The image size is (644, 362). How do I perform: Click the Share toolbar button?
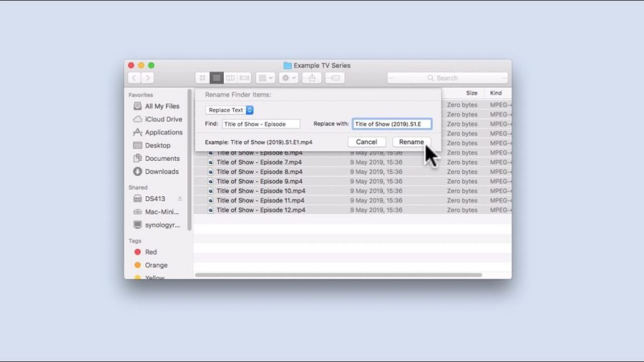click(x=312, y=77)
